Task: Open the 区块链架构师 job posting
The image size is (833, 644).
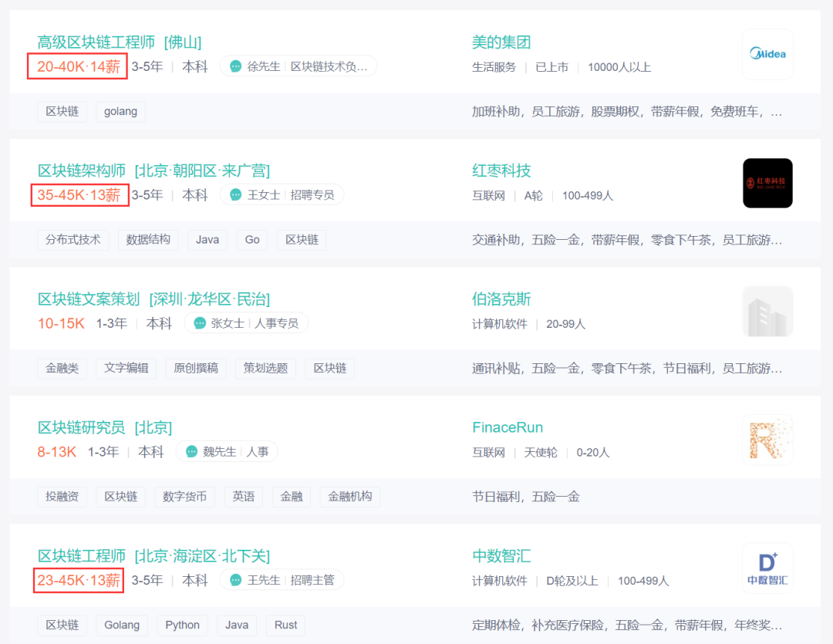Action: 153,170
